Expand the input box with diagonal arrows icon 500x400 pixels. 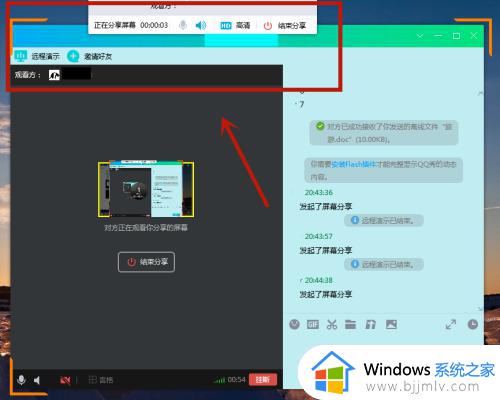pyautogui.click(x=451, y=324)
